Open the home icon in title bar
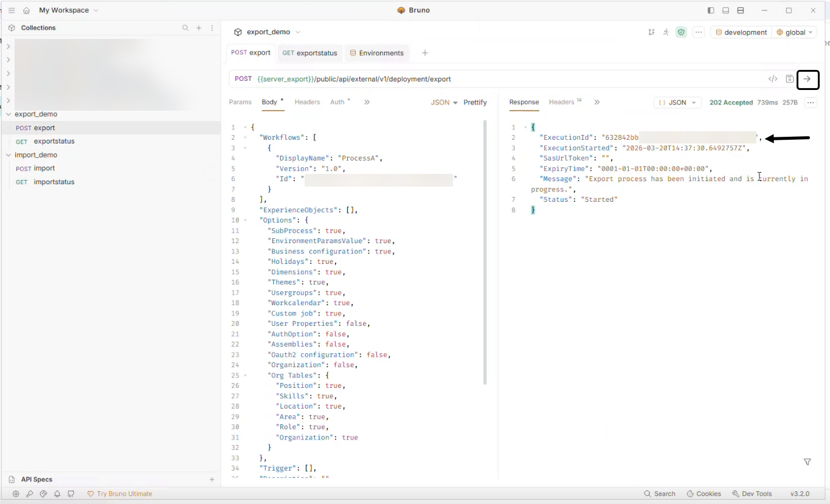Viewport: 830px width, 504px height. (x=26, y=10)
